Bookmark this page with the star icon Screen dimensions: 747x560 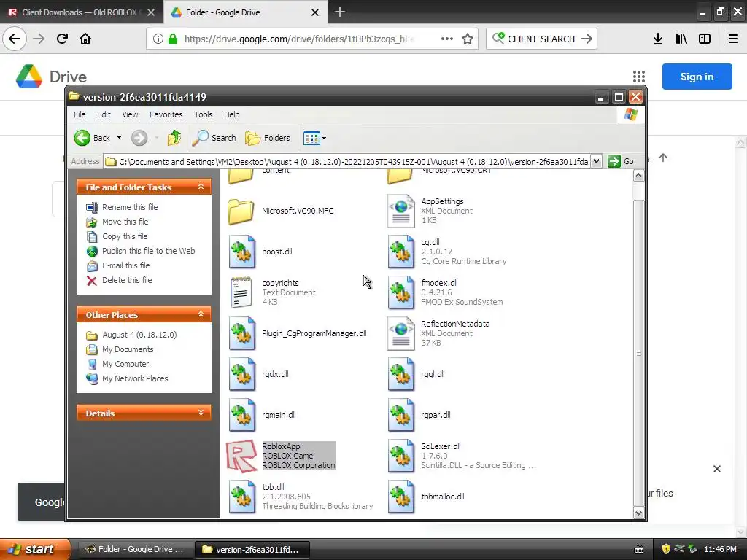click(x=468, y=39)
